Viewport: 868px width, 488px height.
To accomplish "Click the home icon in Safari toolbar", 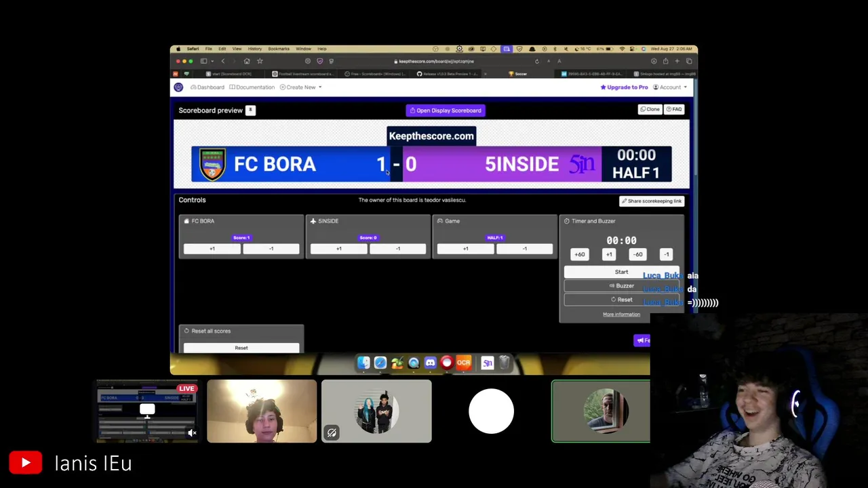I will point(246,61).
